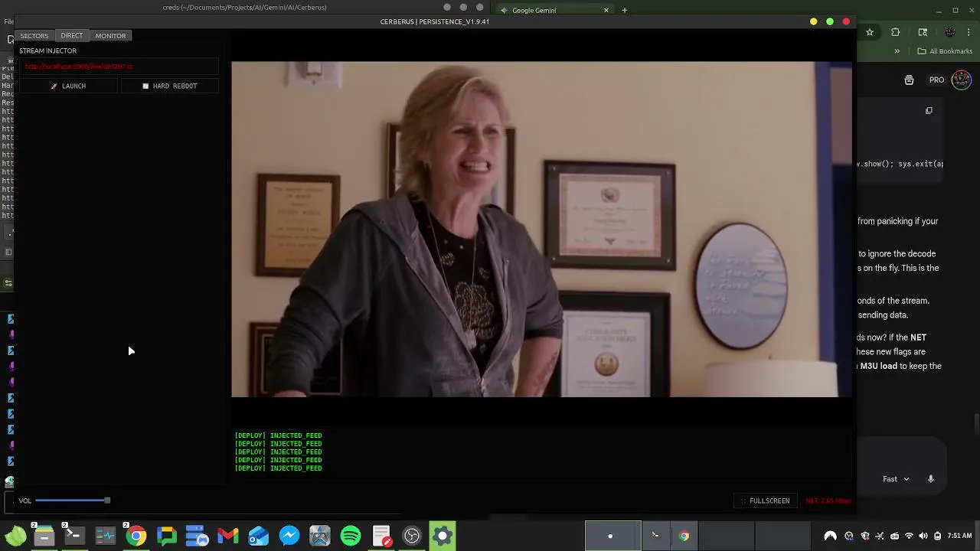The height and width of the screenshot is (551, 980).
Task: Open a new browser tab
Action: pyautogui.click(x=625, y=10)
